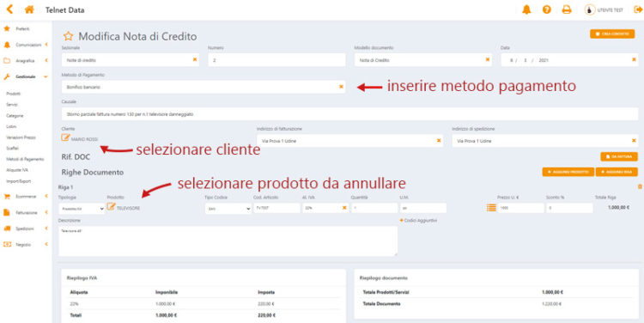Click the Fatturazione document sidebar icon
Screen dimensions: 644x323
[7, 212]
